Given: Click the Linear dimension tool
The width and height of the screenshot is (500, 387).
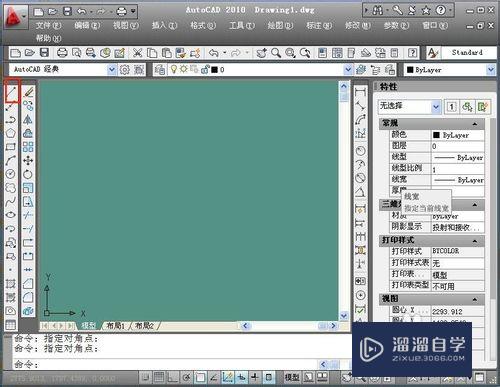Looking at the screenshot, I should (x=360, y=92).
